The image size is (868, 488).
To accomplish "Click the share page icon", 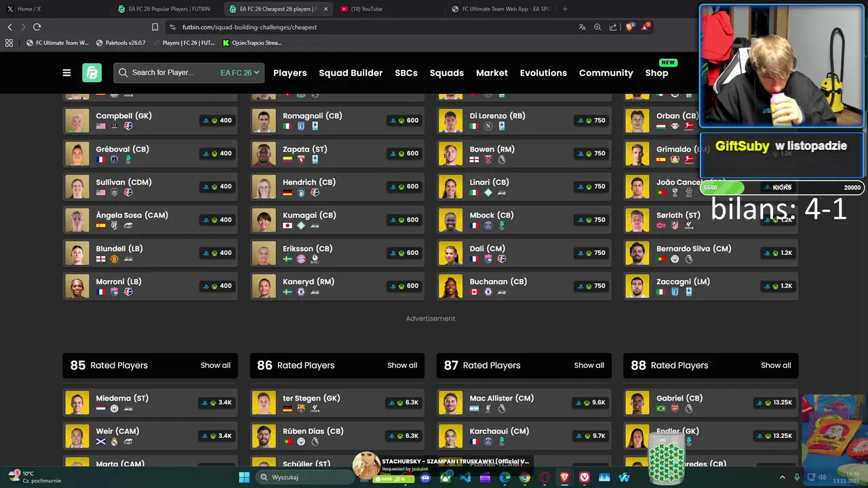I will [613, 27].
